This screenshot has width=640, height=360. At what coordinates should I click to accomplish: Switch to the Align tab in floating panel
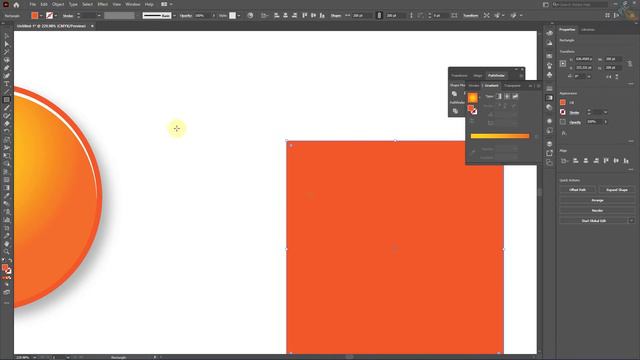coord(478,76)
